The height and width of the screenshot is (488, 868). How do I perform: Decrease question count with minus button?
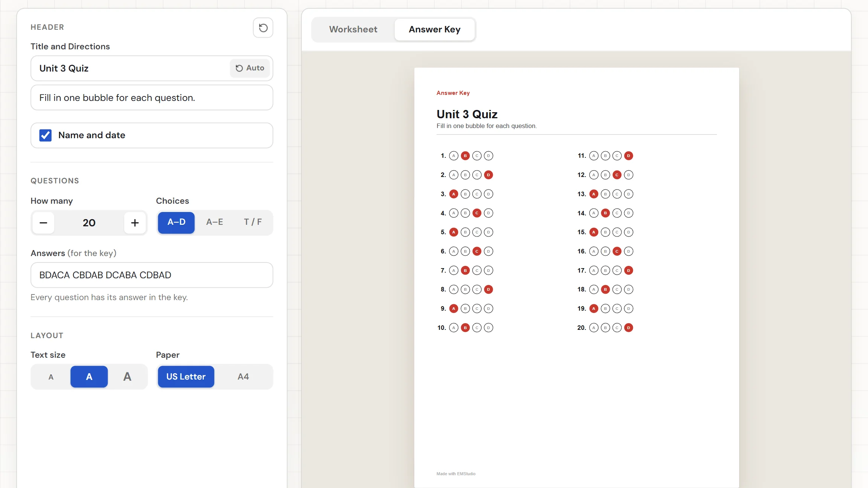pyautogui.click(x=43, y=223)
